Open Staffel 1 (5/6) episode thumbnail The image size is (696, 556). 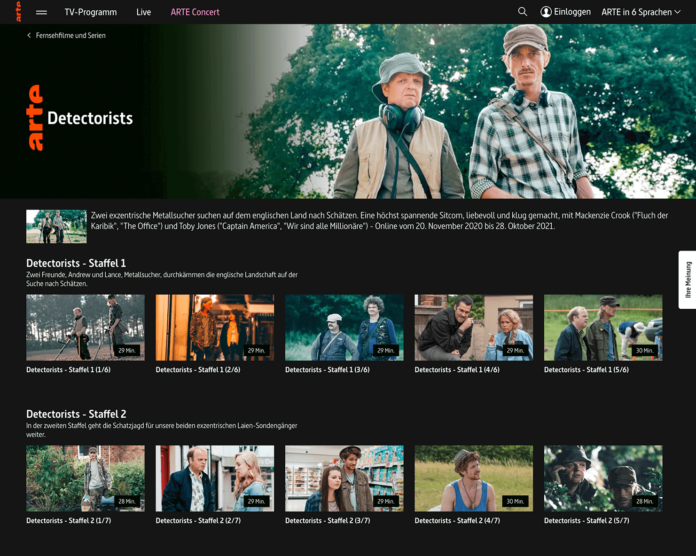tap(603, 327)
